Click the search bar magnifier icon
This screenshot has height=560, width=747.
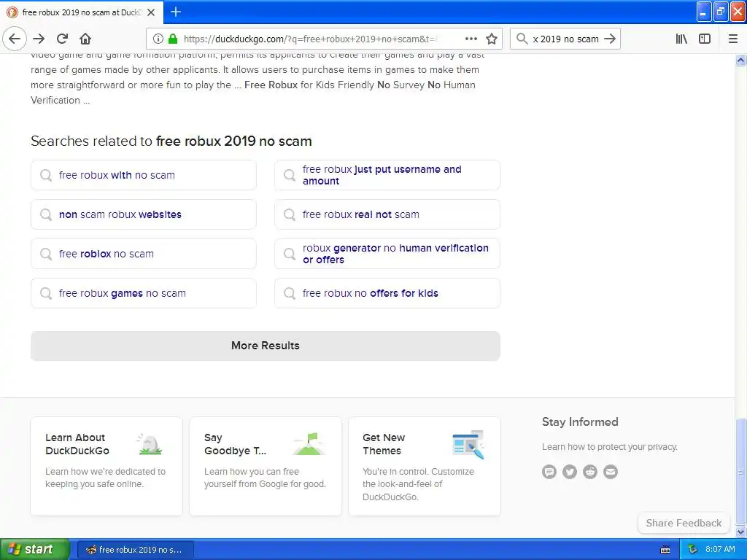(x=522, y=39)
